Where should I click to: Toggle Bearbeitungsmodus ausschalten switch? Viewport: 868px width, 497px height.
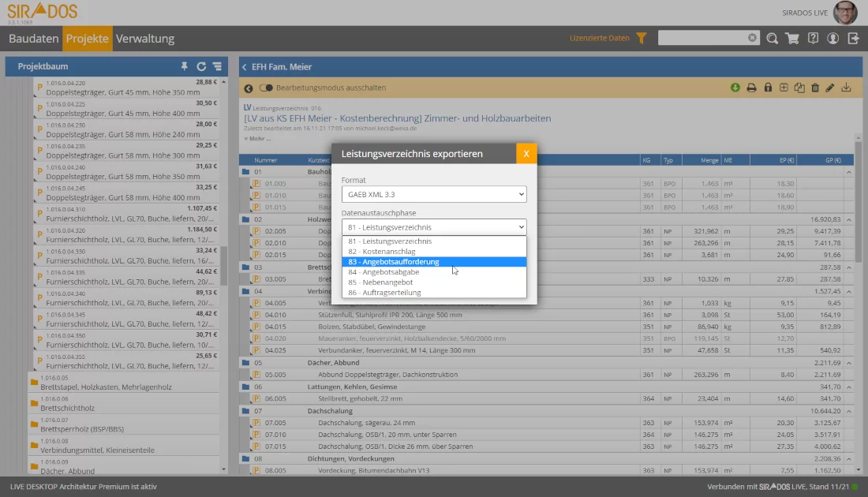click(266, 88)
